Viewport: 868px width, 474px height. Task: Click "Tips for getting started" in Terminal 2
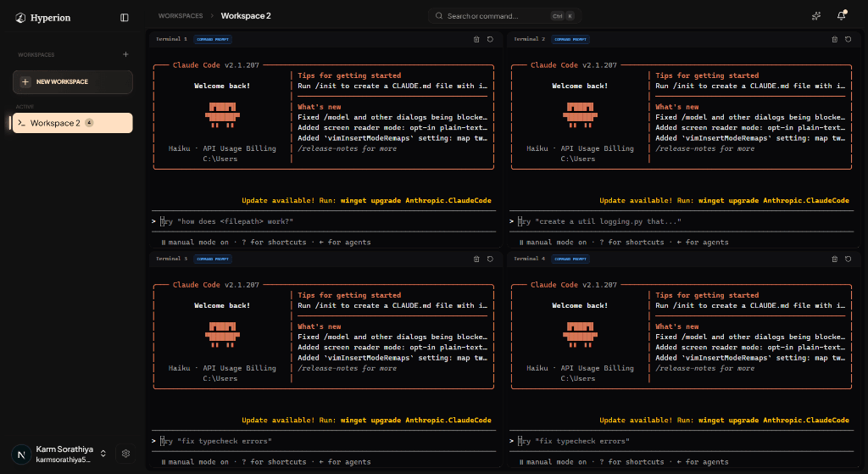tap(707, 75)
